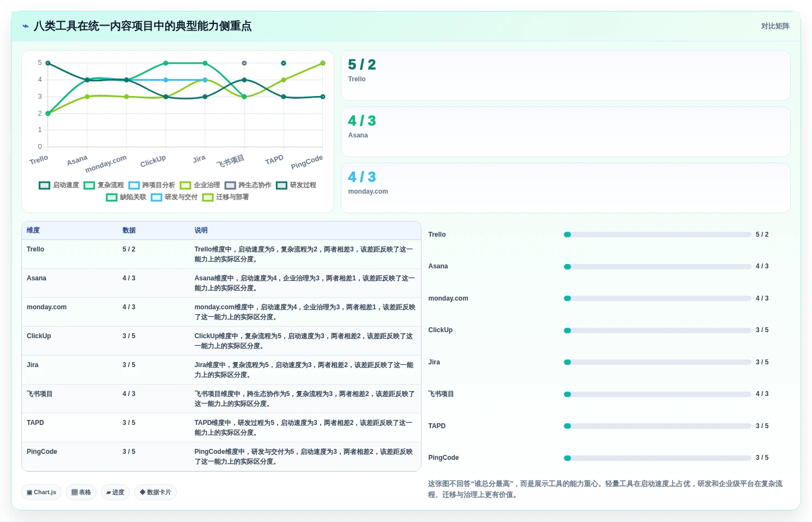Click the 维度 column header
This screenshot has width=812, height=522.
pyautogui.click(x=33, y=230)
